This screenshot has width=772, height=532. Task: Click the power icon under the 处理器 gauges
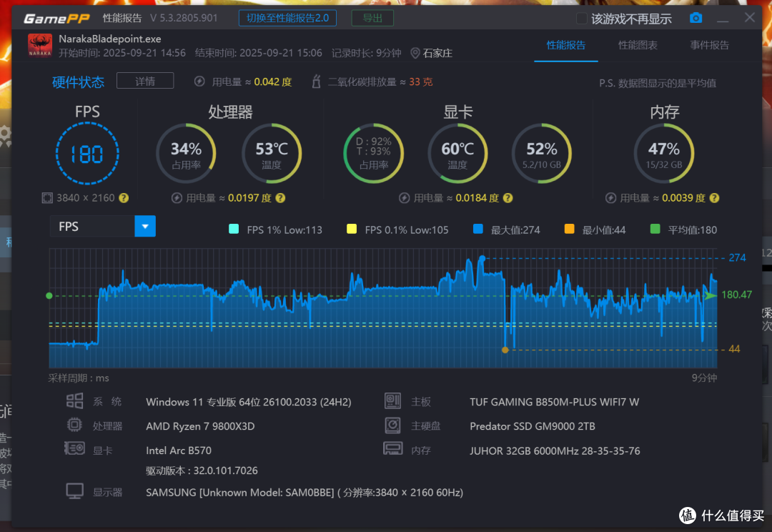(177, 198)
